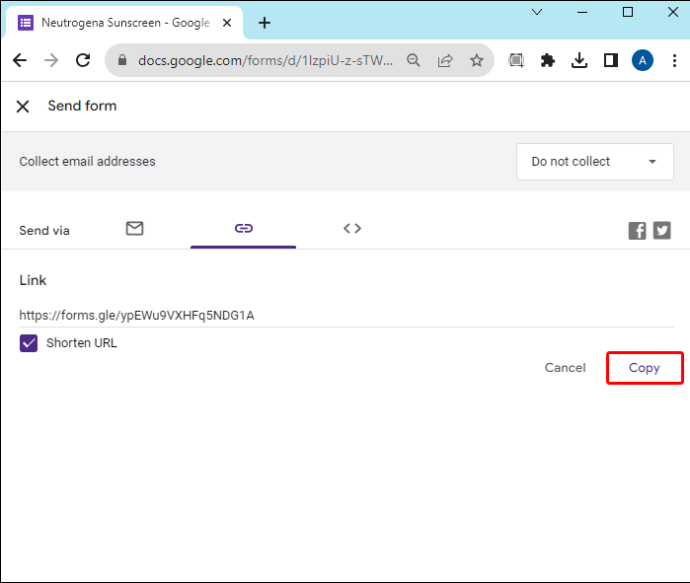Open Chrome three-dot menu
This screenshot has width=690, height=583.
pos(674,60)
